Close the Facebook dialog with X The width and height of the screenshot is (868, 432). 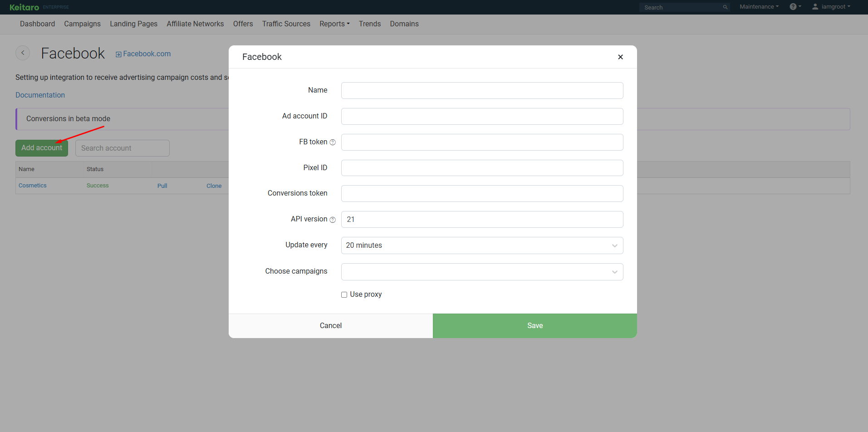620,57
